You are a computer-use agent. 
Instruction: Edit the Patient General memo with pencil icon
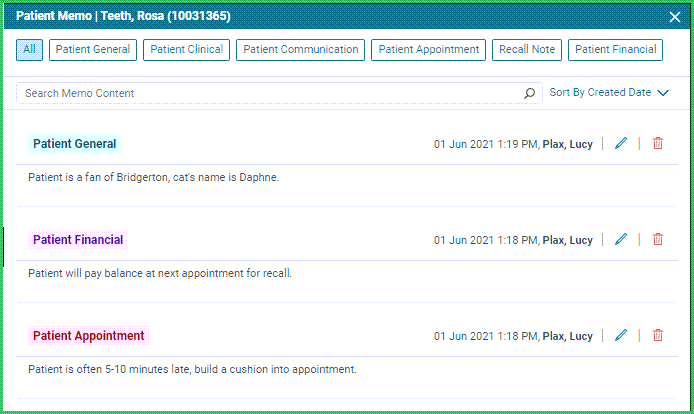coord(621,143)
